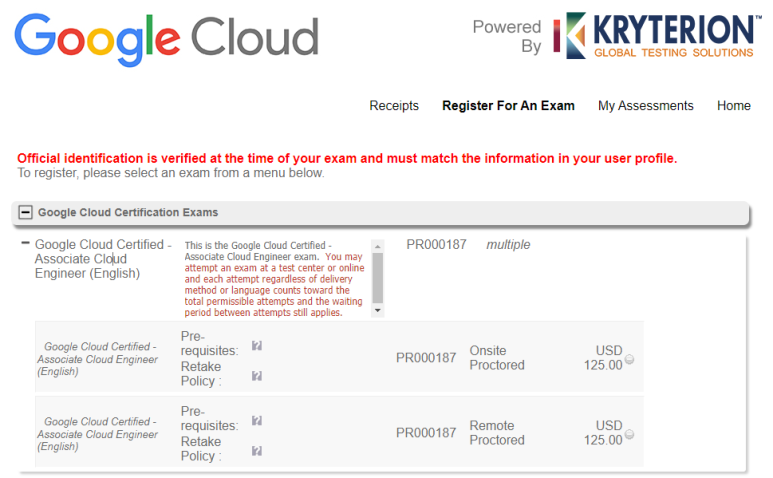This screenshot has width=773, height=478.
Task: Click the 'Retake Policy :' label in the Remote Proctored row
Action: pyautogui.click(x=201, y=448)
